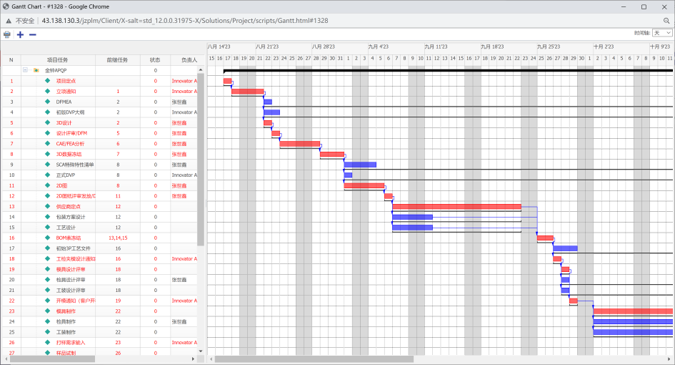Click the blue plus add icon
The height and width of the screenshot is (365, 675).
click(x=20, y=34)
